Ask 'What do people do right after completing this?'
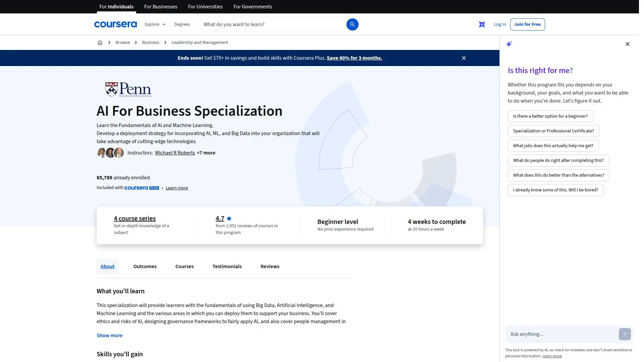This screenshot has height=362, width=644. (x=558, y=161)
